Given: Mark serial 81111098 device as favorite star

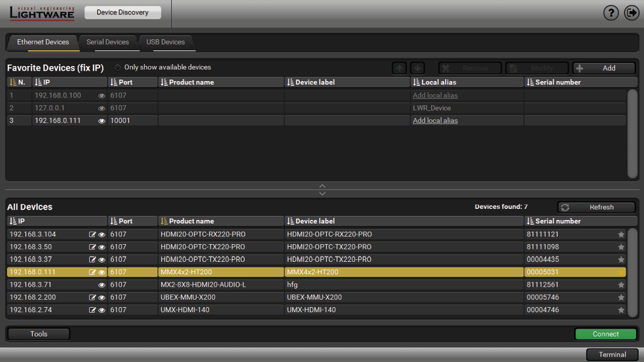Looking at the screenshot, I should 621,247.
